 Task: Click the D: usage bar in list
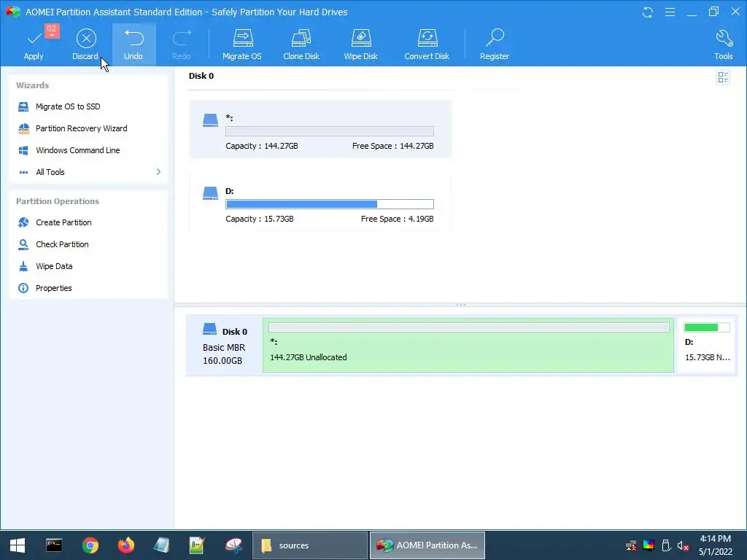point(330,204)
